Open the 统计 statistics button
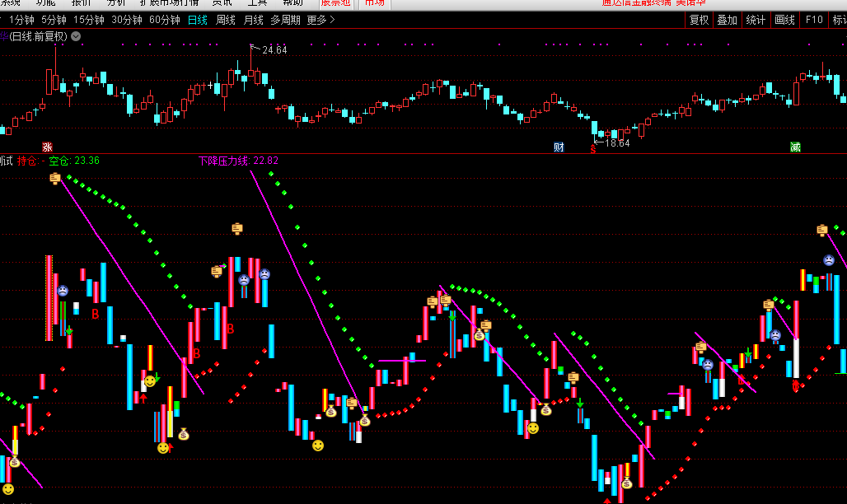Screen dimensions: 847x504 coord(756,20)
